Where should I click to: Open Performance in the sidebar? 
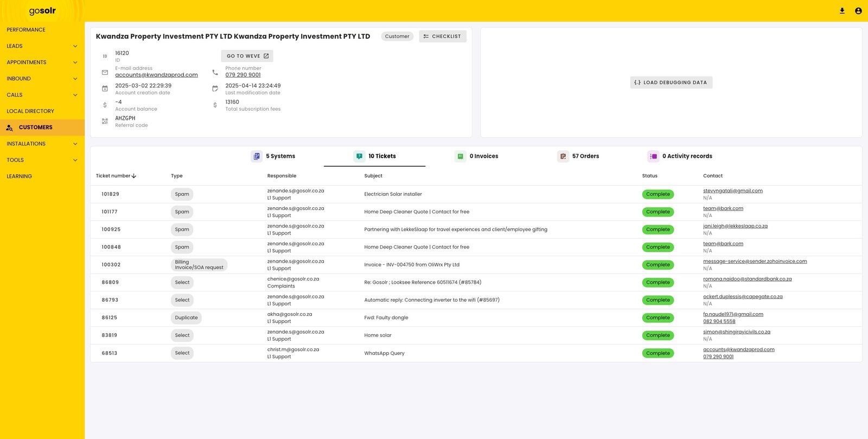pyautogui.click(x=42, y=30)
